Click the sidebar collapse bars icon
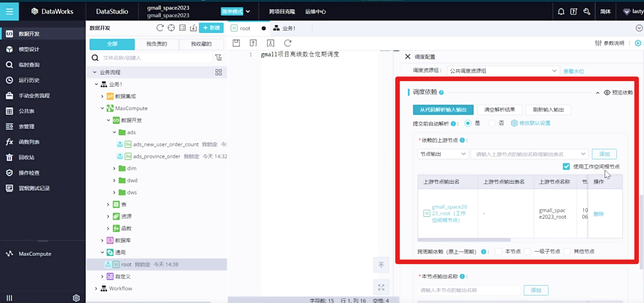644x303 pixels. coord(9,298)
